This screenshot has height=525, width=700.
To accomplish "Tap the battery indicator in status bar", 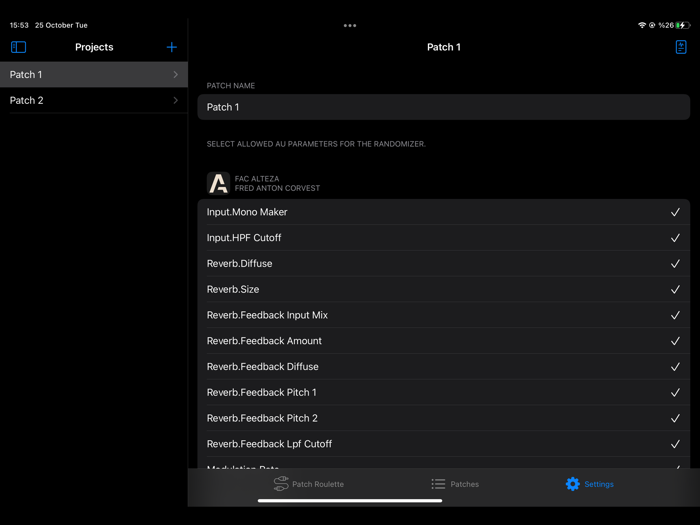I will [x=683, y=25].
